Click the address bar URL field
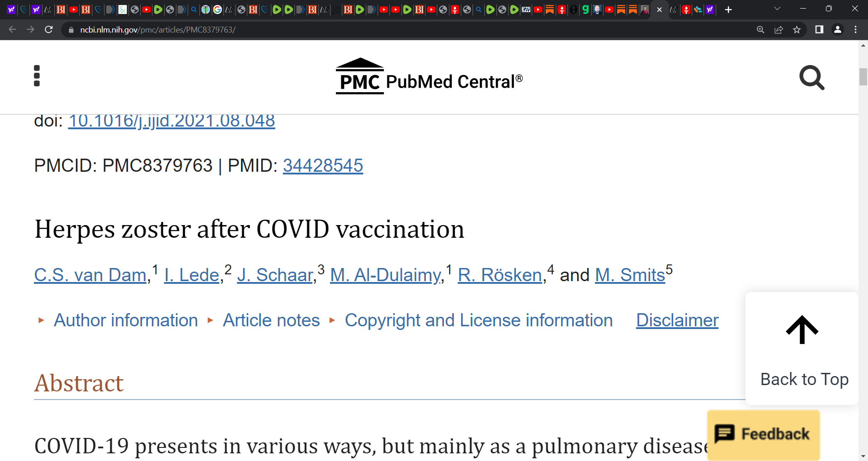The image size is (868, 461). click(x=407, y=30)
